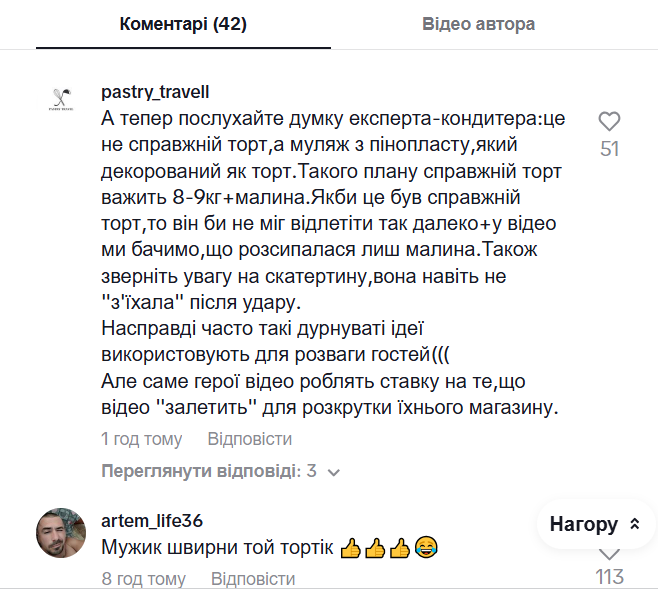Click the chevron beside Переглянути відповіді

(334, 472)
